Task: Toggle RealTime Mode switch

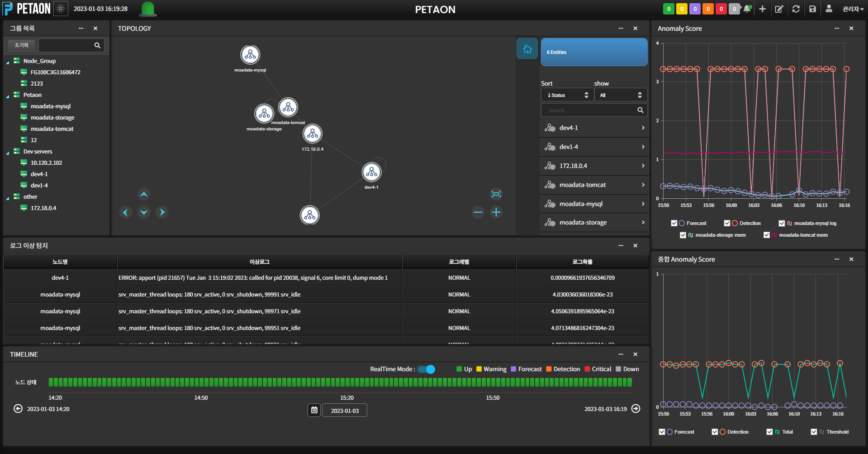Action: pyautogui.click(x=426, y=369)
